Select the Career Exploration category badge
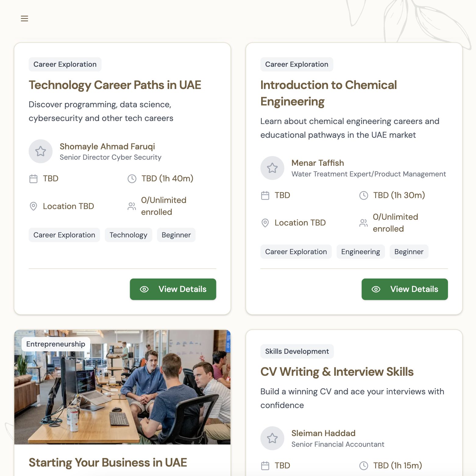The image size is (476, 476). tap(65, 64)
